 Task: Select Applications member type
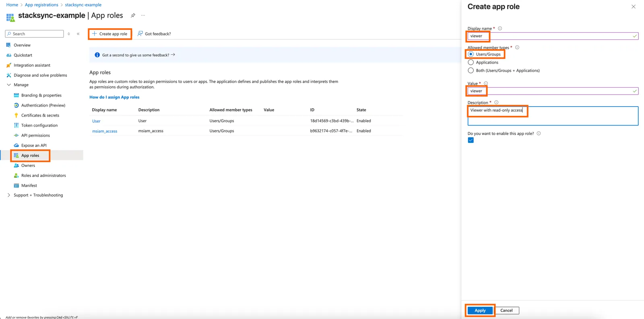click(x=471, y=62)
